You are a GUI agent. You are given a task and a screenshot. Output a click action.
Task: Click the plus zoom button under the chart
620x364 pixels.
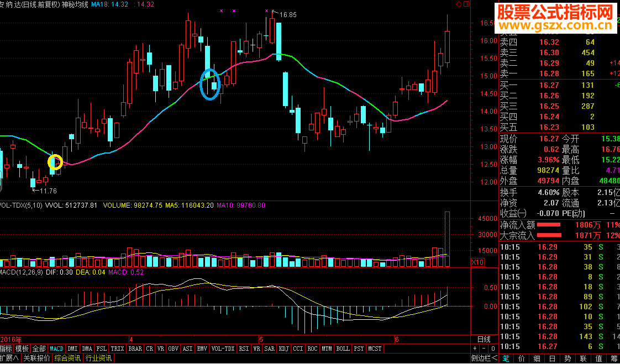tap(475, 349)
